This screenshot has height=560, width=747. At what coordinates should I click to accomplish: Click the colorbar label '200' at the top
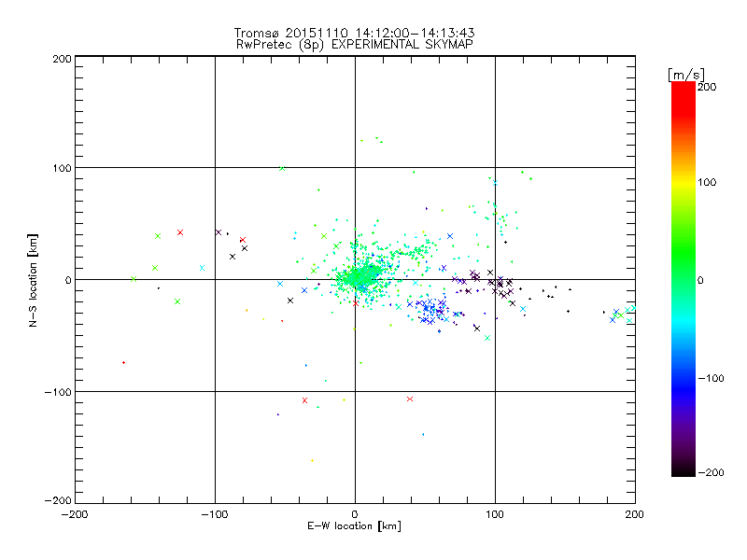click(x=707, y=87)
